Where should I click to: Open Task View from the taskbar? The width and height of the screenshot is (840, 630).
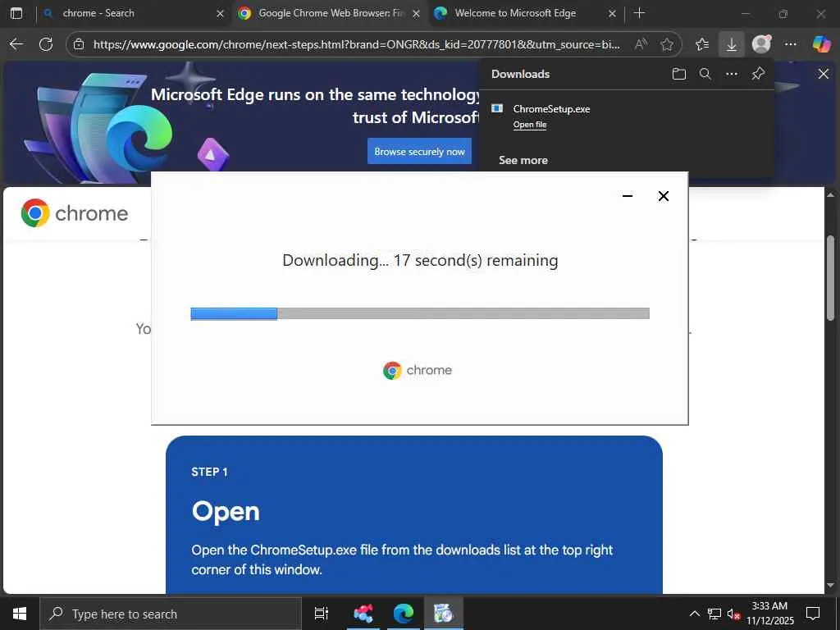322,614
